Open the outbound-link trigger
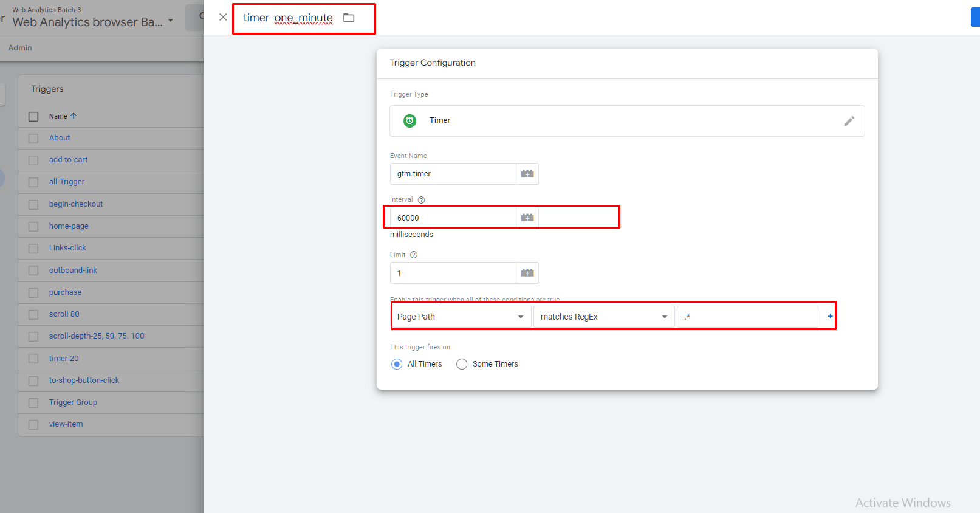The height and width of the screenshot is (513, 980). coord(73,270)
